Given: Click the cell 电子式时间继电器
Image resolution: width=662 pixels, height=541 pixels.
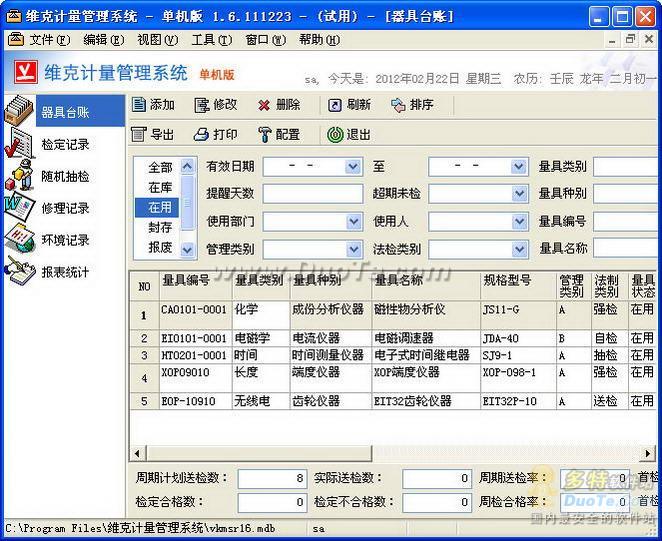Looking at the screenshot, I should click(x=426, y=355).
